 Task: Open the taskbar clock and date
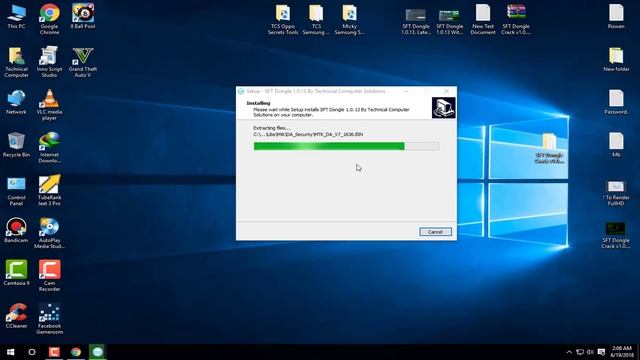coord(622,352)
